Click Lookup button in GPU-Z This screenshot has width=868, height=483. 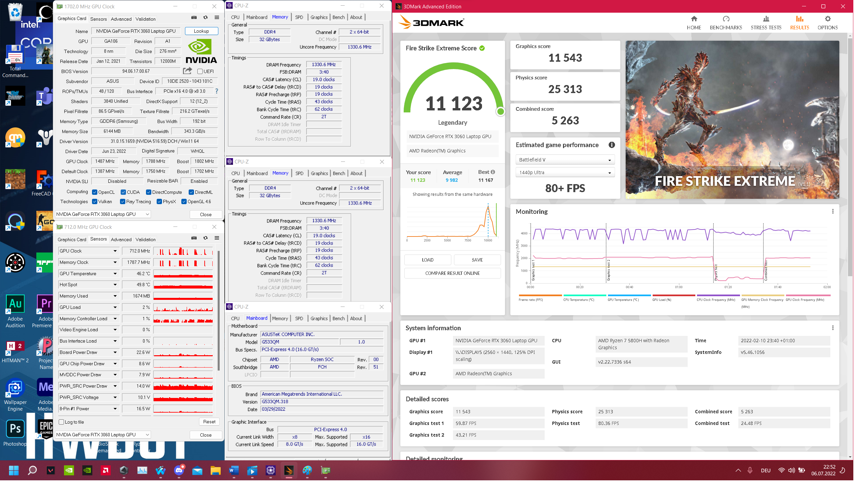tap(201, 31)
